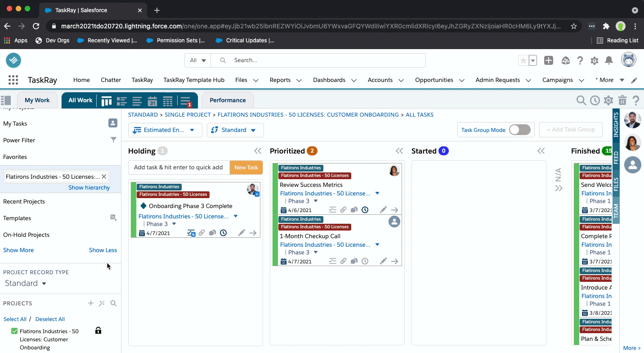Add a new project with the plus icon
Image resolution: width=644 pixels, height=353 pixels.
[x=91, y=303]
